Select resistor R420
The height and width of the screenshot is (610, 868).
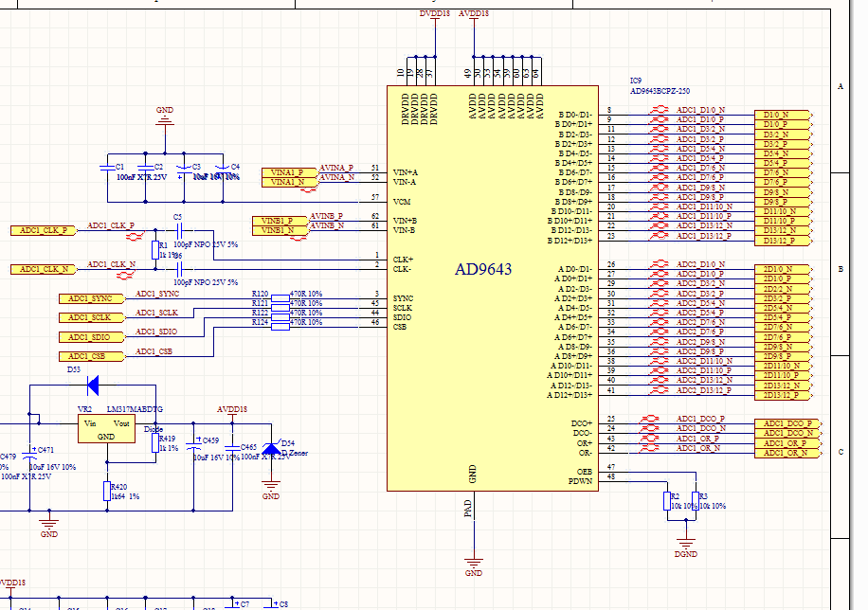point(107,491)
